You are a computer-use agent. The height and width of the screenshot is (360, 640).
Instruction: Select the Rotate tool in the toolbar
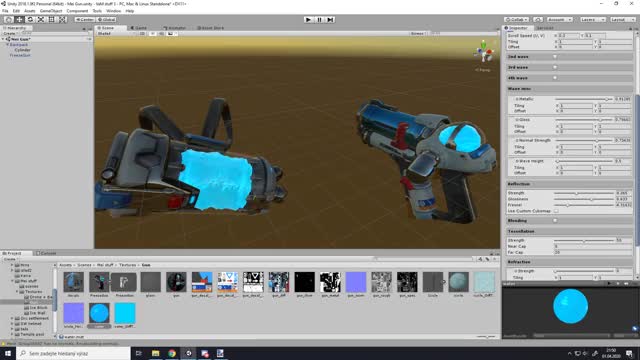(30, 20)
